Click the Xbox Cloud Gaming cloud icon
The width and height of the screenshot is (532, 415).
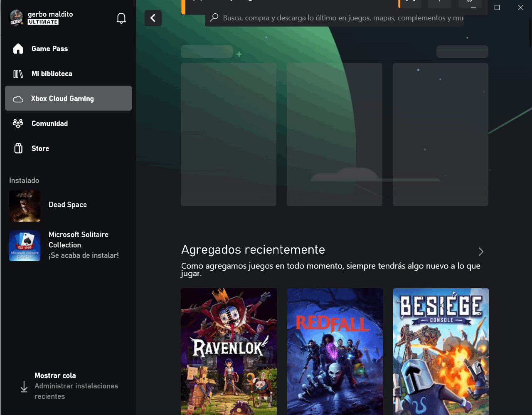tap(18, 99)
